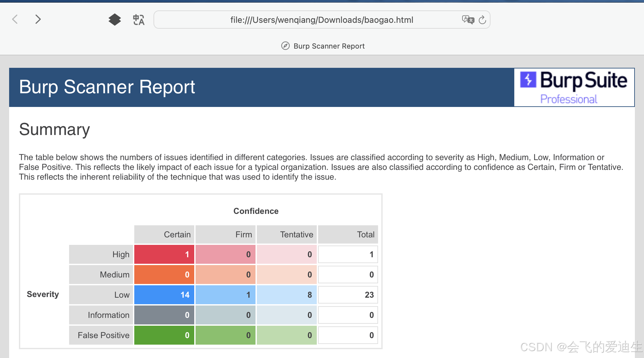The width and height of the screenshot is (644, 358).
Task: Click the Tentative column header
Action: tap(286, 234)
